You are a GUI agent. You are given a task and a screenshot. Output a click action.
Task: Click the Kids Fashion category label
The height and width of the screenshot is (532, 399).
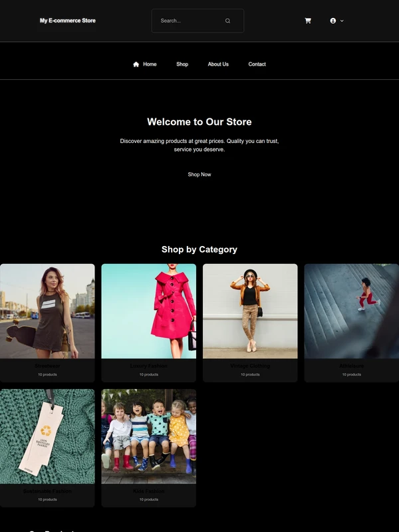[x=148, y=491]
